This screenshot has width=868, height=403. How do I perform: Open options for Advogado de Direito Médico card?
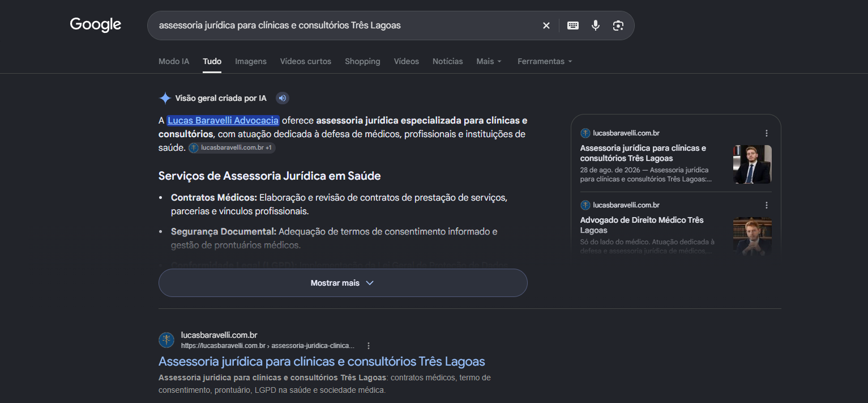point(767,205)
